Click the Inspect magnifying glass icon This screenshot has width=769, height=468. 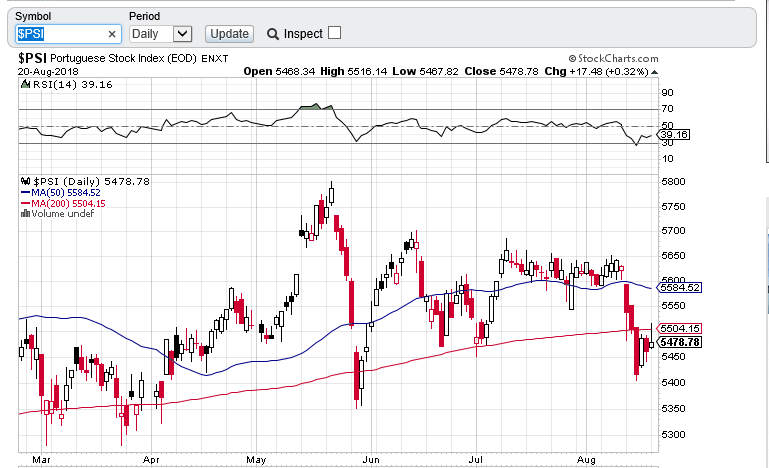[x=272, y=34]
